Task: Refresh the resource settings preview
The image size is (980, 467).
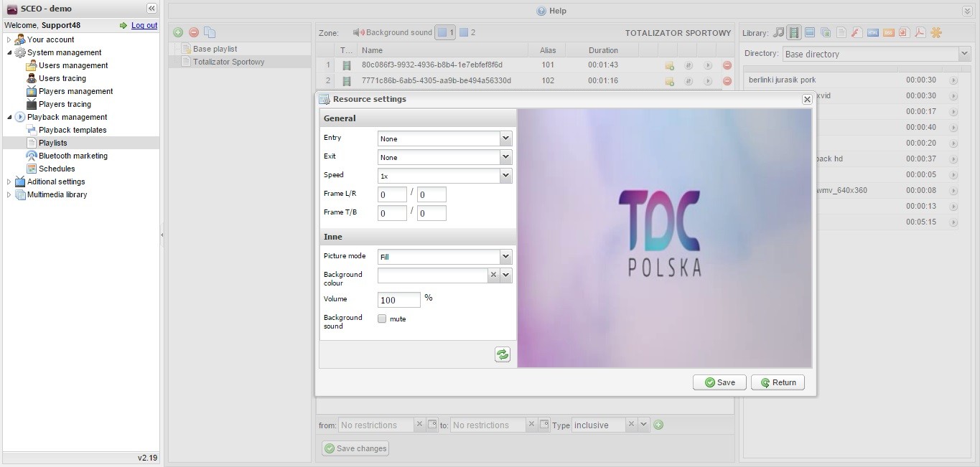Action: coord(503,354)
